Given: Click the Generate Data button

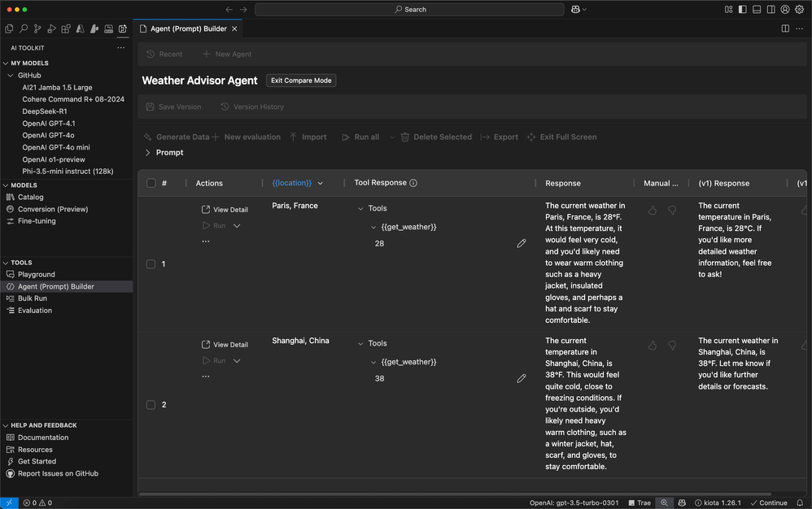Looking at the screenshot, I should click(x=177, y=137).
